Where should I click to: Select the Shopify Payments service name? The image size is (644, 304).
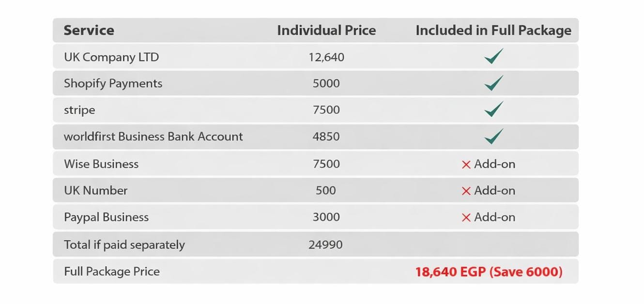coord(113,83)
